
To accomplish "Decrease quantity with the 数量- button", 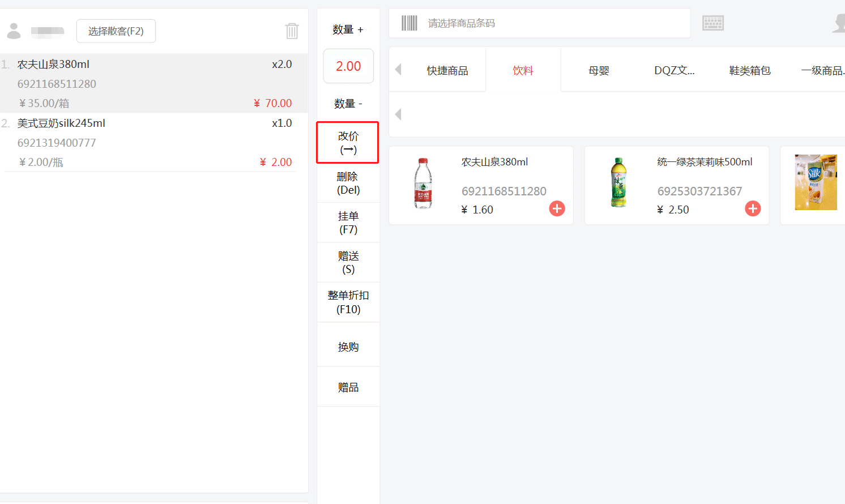I will pos(348,103).
